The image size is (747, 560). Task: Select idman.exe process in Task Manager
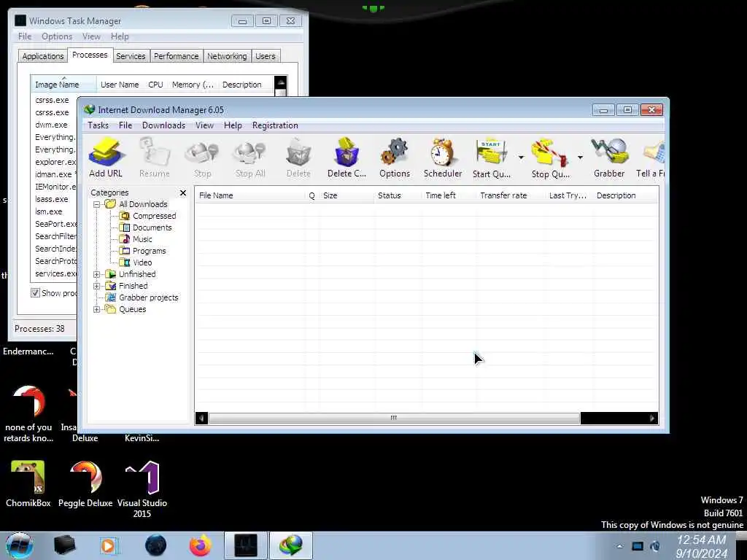click(54, 174)
